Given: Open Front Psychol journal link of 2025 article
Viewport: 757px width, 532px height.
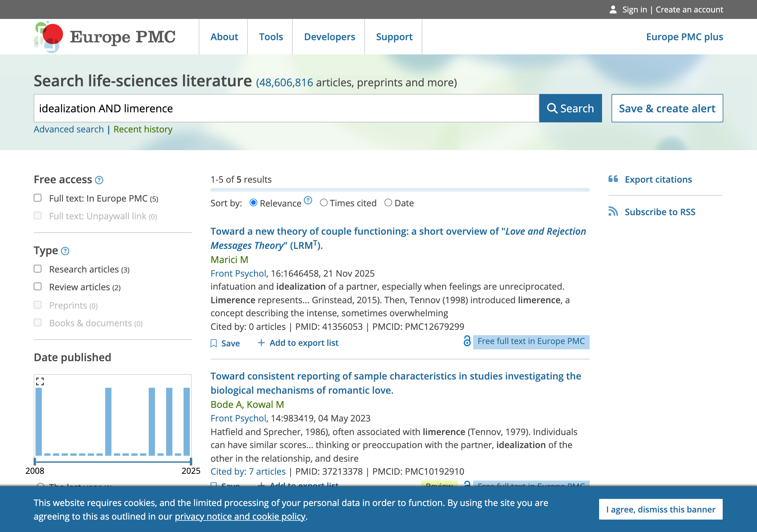Looking at the screenshot, I should click(x=238, y=274).
